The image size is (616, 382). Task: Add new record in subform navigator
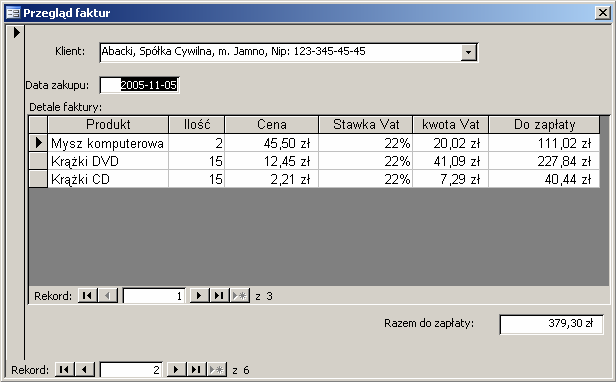pos(240,295)
